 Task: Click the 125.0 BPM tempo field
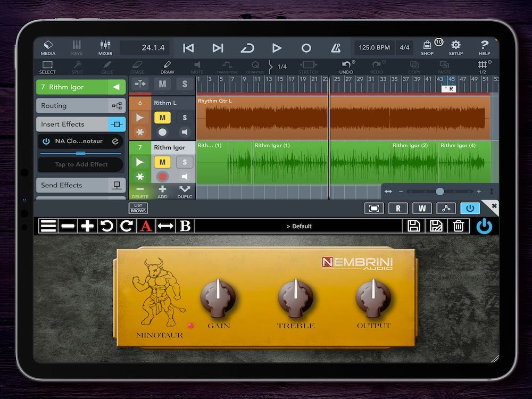pyautogui.click(x=374, y=47)
